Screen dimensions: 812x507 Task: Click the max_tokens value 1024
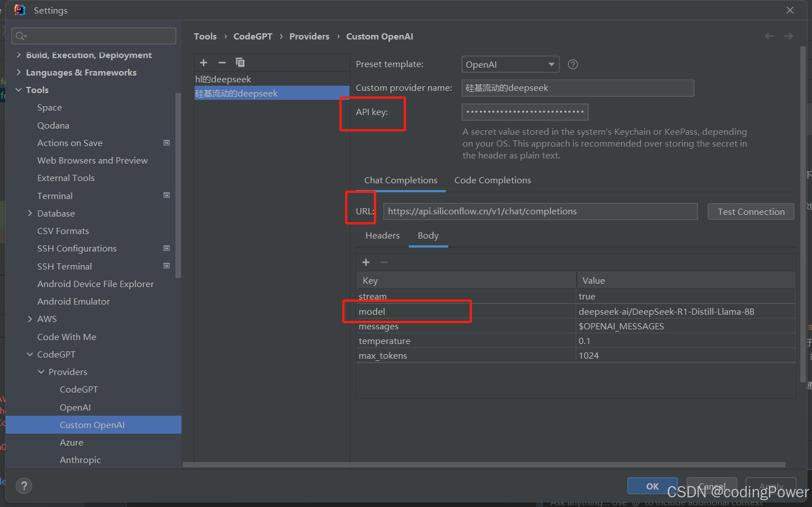click(686, 355)
